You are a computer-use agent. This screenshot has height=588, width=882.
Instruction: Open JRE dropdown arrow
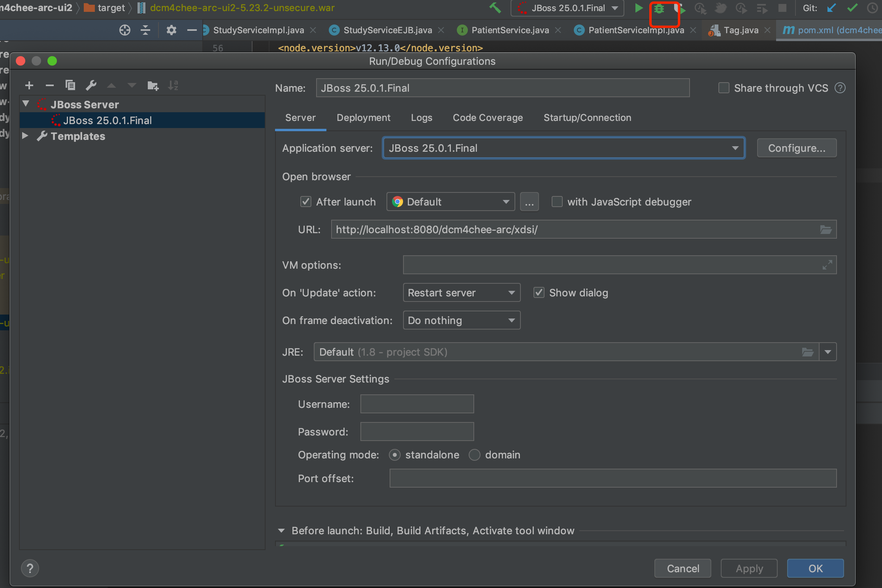pyautogui.click(x=828, y=352)
